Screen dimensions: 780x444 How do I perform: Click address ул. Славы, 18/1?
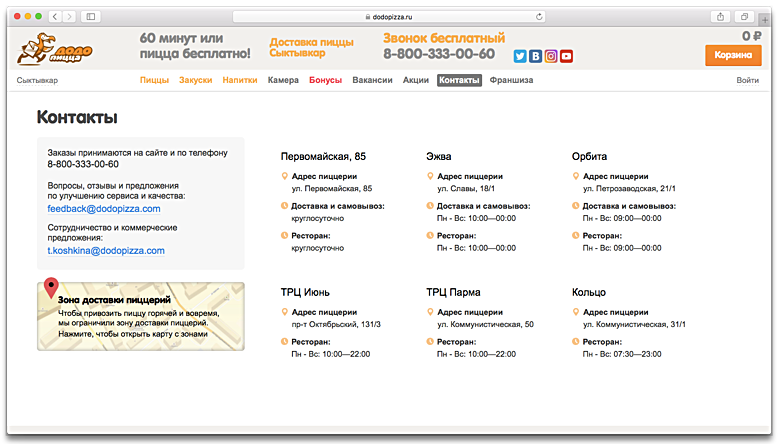pos(466,188)
